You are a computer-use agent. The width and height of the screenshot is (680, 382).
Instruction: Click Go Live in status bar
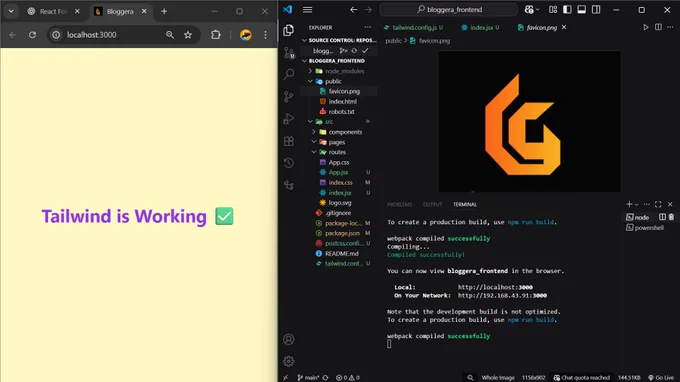(x=661, y=378)
